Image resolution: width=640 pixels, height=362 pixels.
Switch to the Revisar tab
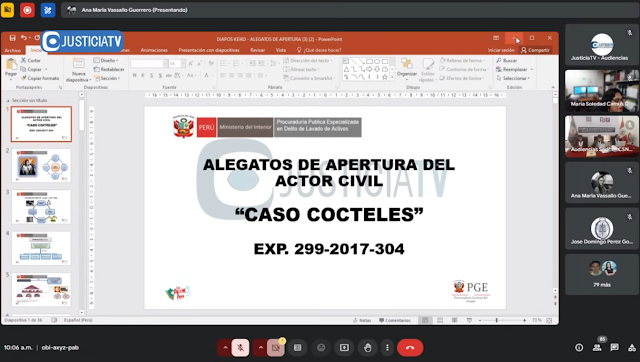coord(258,50)
